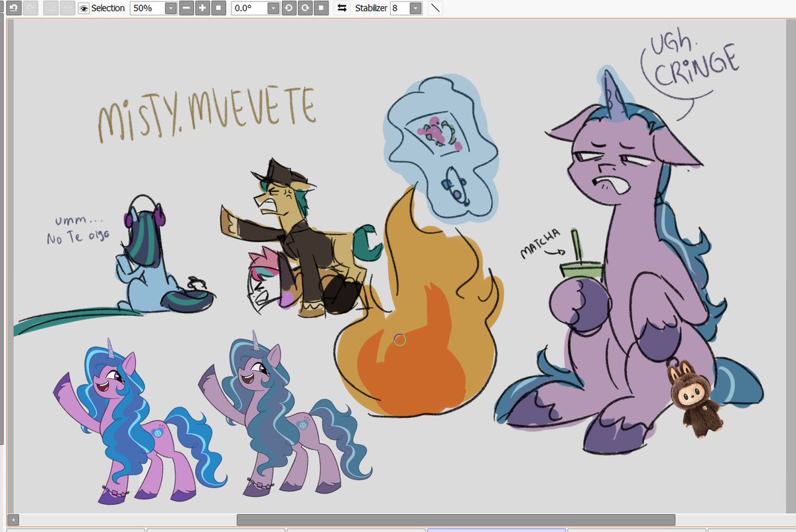
Task: Flip the canvas view horizontally
Action: (342, 8)
